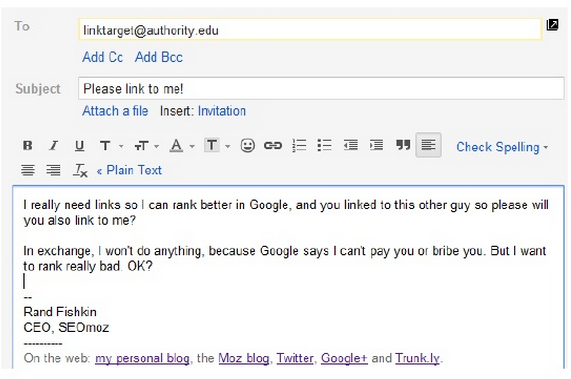571x379 pixels.
Task: Apply blockquote with the quote icon
Action: tap(403, 145)
